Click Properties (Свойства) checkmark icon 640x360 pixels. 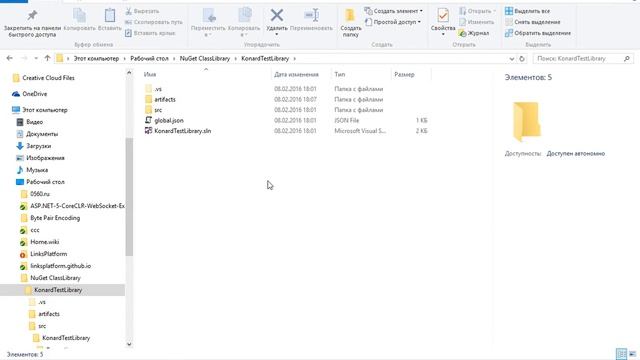(443, 16)
